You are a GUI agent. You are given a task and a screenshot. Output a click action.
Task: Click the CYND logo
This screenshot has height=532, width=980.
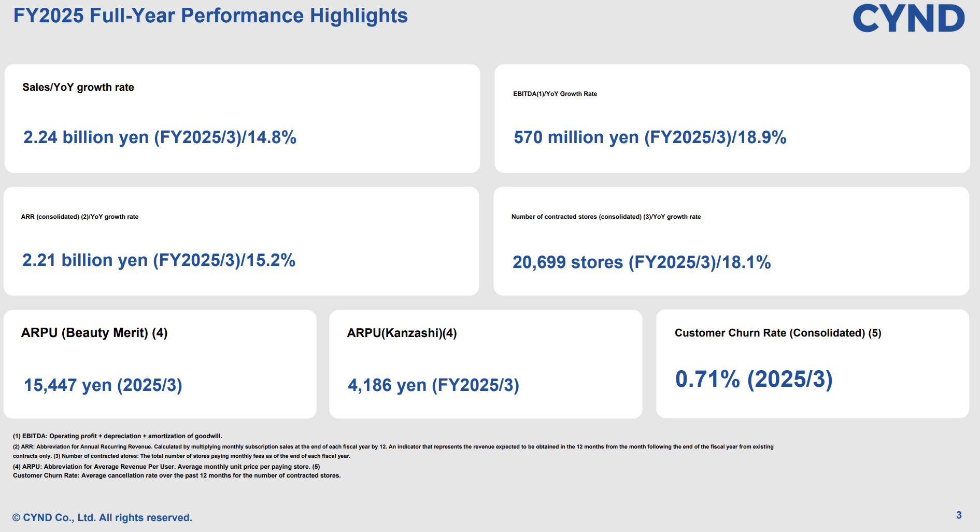(x=908, y=18)
